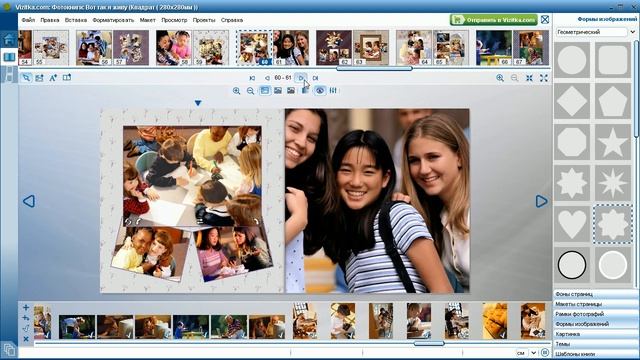Toggle the eye preview visibility icon

pyautogui.click(x=320, y=91)
